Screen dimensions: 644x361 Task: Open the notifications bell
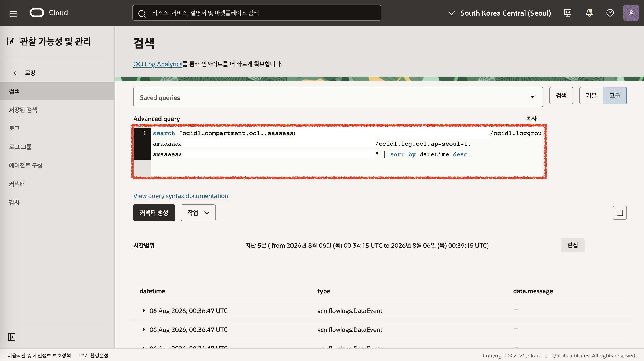pos(589,13)
